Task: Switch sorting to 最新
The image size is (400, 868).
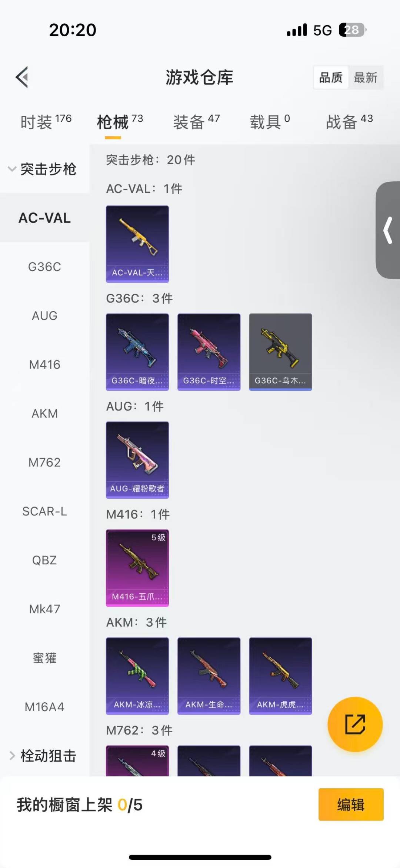Action: [366, 77]
